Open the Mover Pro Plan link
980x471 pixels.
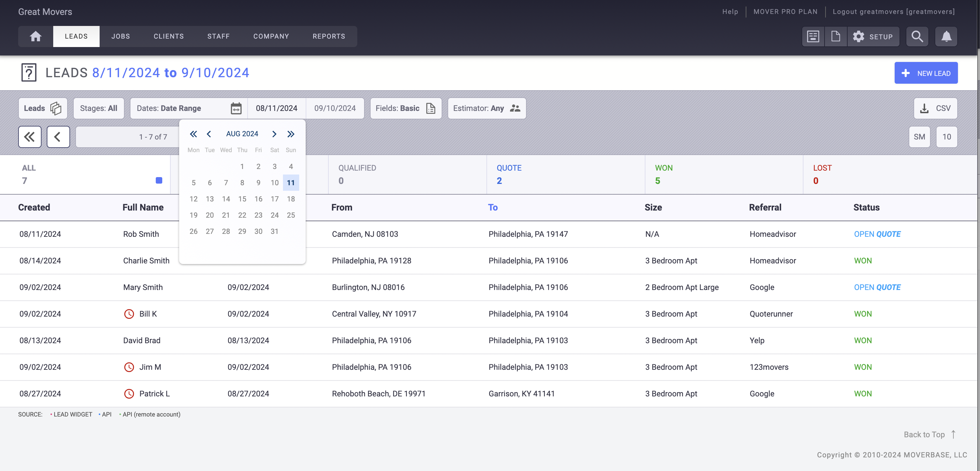tap(785, 12)
